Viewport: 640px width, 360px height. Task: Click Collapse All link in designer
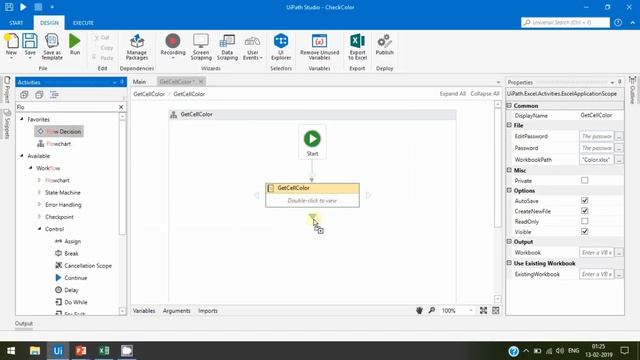click(x=484, y=93)
